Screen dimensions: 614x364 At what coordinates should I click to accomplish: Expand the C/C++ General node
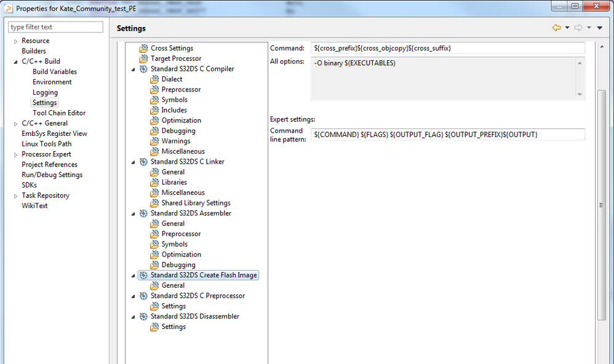(x=15, y=124)
